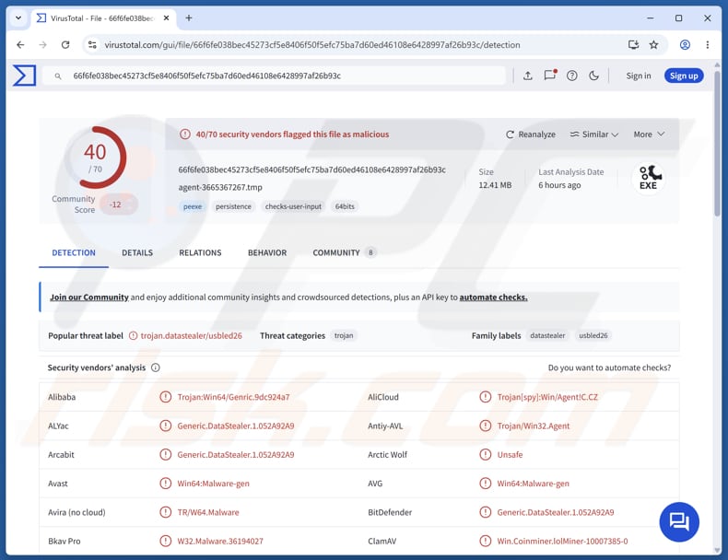The image size is (728, 560).
Task: Click the Community Score -12 badge
Action: (119, 204)
